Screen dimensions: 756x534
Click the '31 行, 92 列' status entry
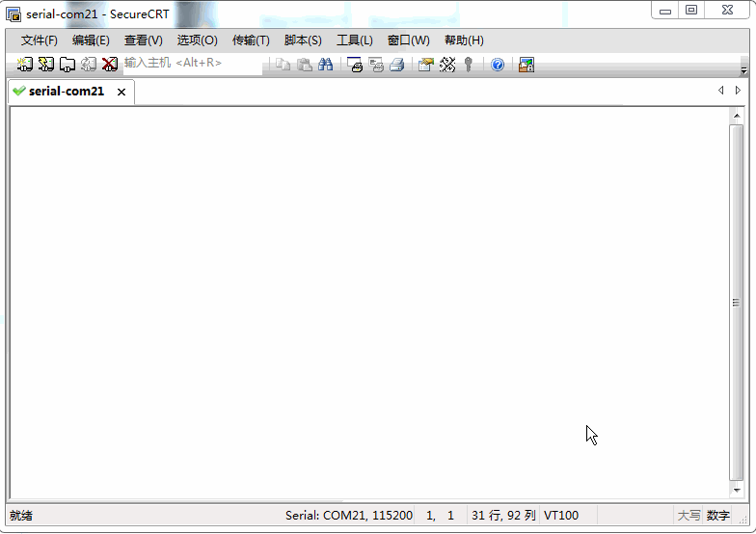click(503, 516)
